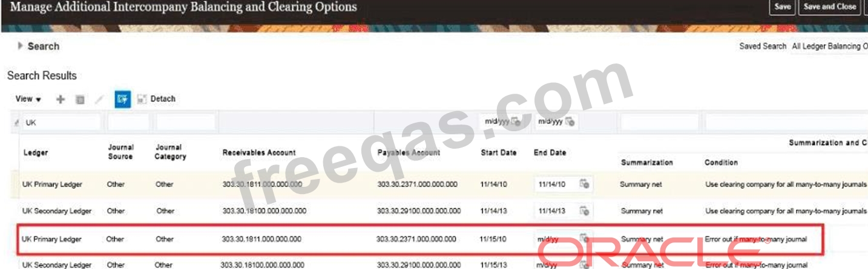The height and width of the screenshot is (269, 868).
Task: Open calendar picker in Start Date filter
Action: pyautogui.click(x=516, y=122)
